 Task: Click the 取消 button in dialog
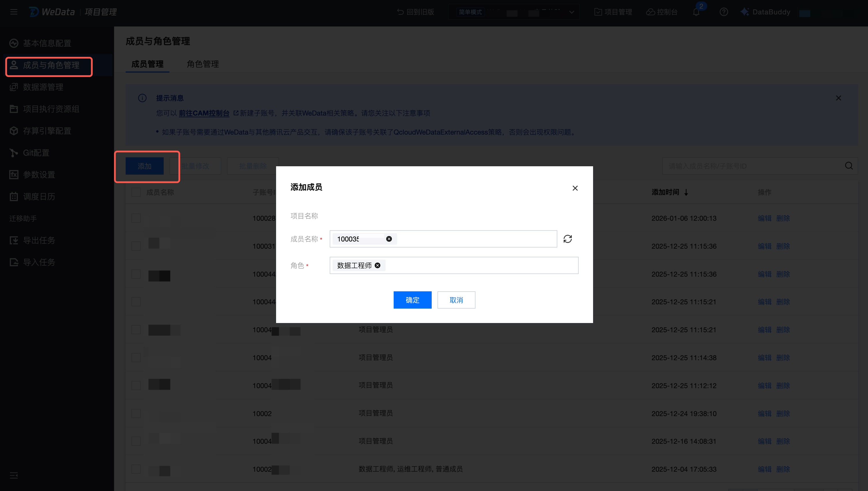(456, 300)
